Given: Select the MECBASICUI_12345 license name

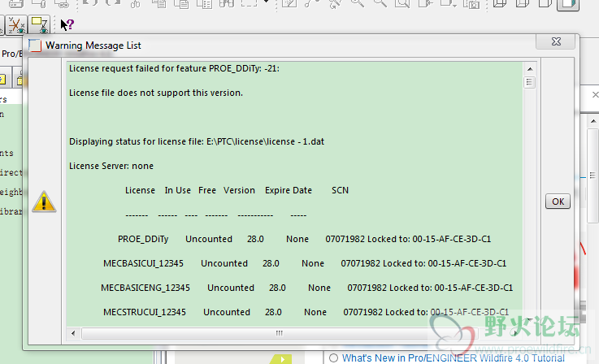Looking at the screenshot, I should tap(143, 263).
